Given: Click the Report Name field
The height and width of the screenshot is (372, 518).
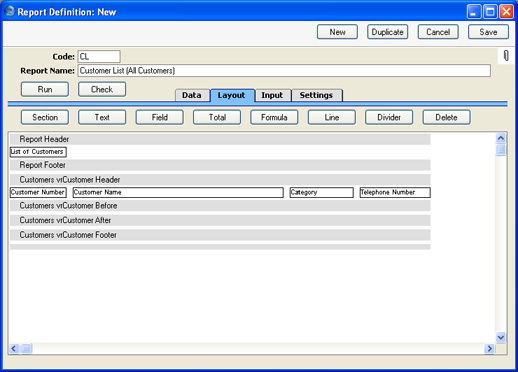Looking at the screenshot, I should (x=284, y=71).
